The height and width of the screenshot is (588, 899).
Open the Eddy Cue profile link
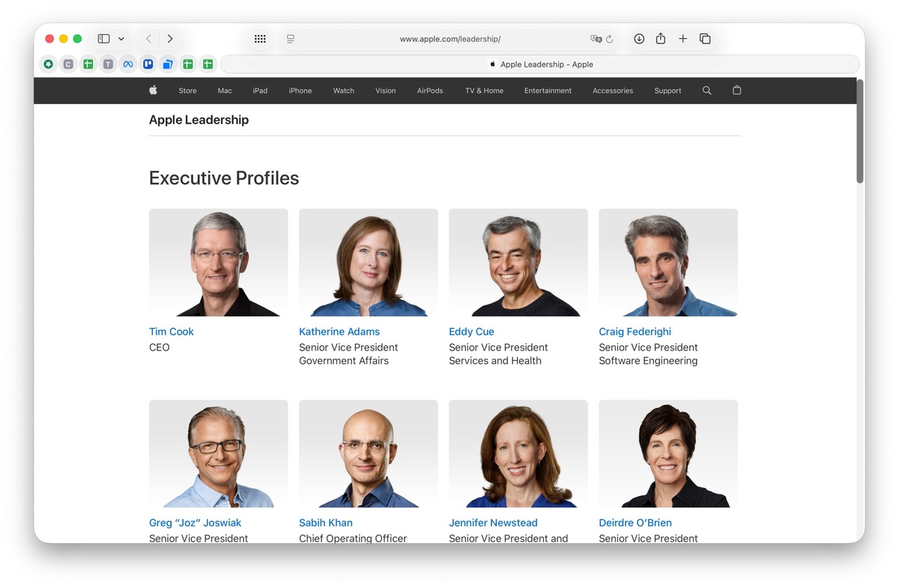pyautogui.click(x=471, y=332)
